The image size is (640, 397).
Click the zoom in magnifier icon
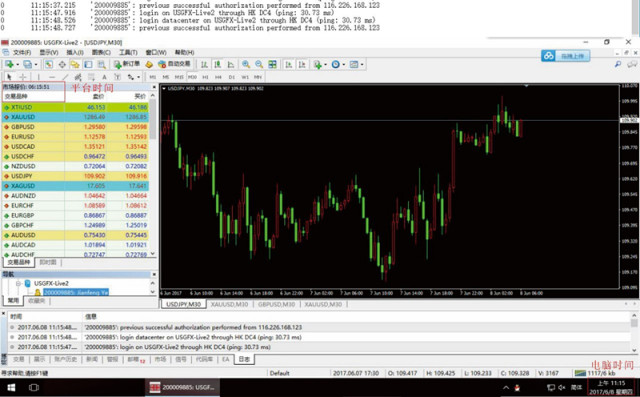coord(246,64)
